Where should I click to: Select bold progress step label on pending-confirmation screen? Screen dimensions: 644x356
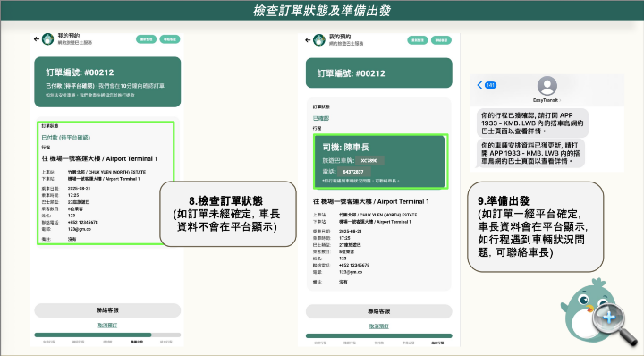(137, 342)
